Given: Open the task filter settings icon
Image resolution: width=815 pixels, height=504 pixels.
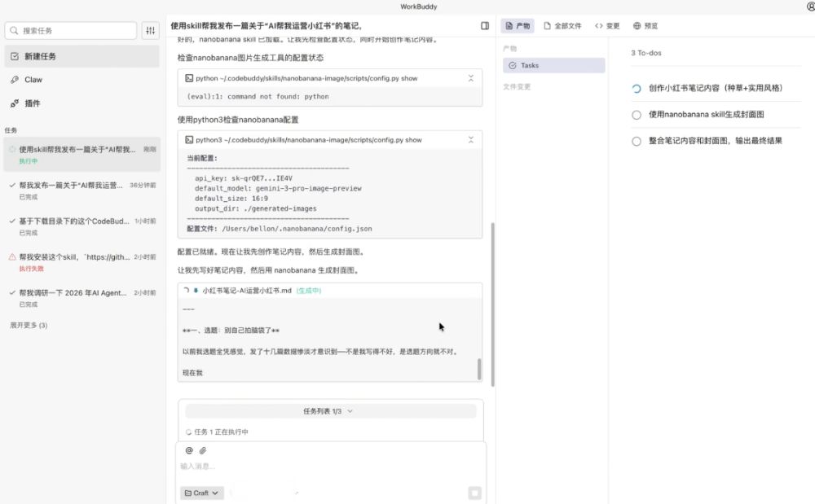Looking at the screenshot, I should 150,31.
